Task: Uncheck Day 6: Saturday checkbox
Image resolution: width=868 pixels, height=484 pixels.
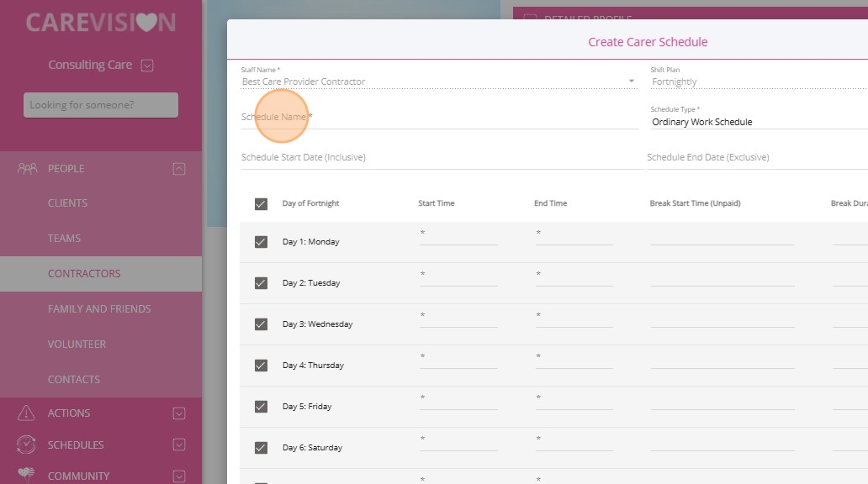Action: click(x=261, y=448)
